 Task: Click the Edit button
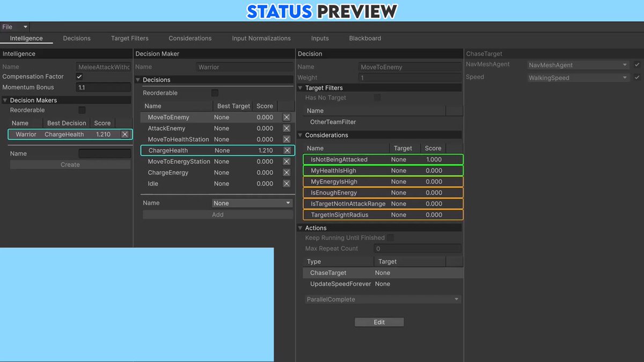point(379,322)
